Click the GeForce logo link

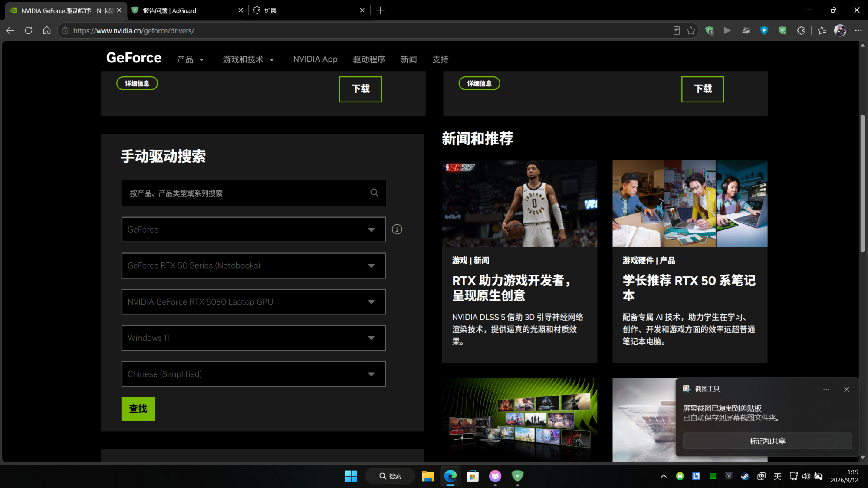134,58
